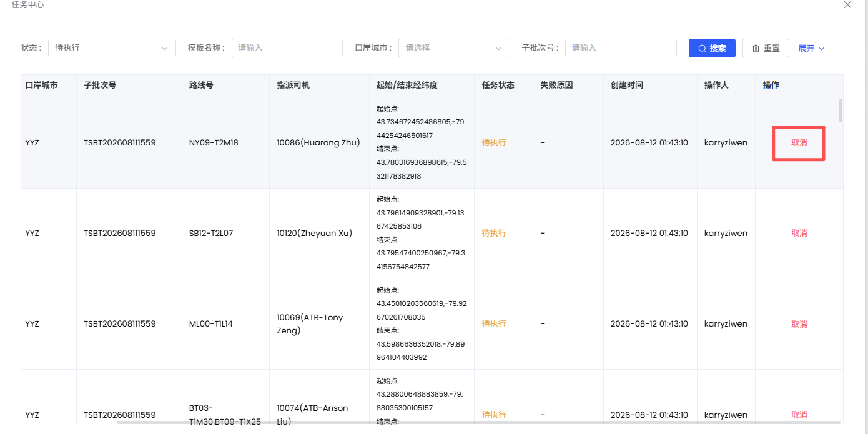The width and height of the screenshot is (868, 434).
Task: Cancel the task for route ML00-T1L14
Action: (x=799, y=324)
